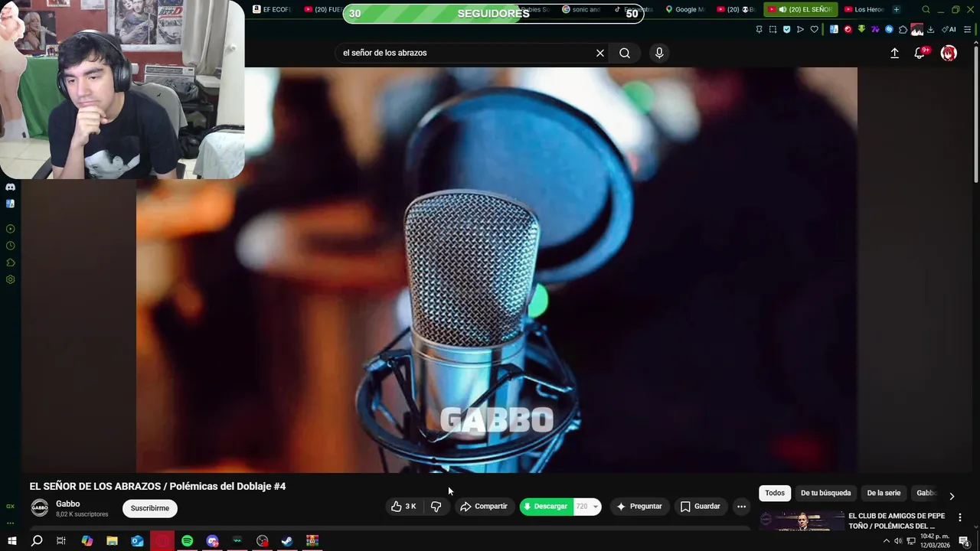Bookmark the page with the heart icon
This screenshot has height=551, width=980.
point(814,29)
